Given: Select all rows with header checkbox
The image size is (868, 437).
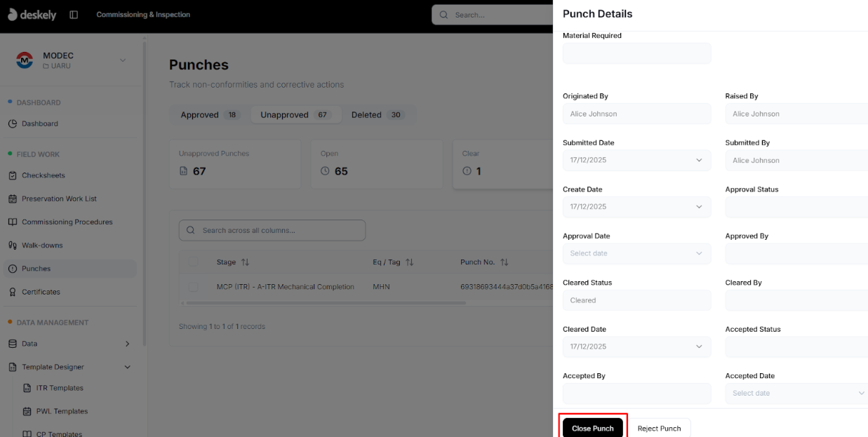Looking at the screenshot, I should pyautogui.click(x=193, y=262).
